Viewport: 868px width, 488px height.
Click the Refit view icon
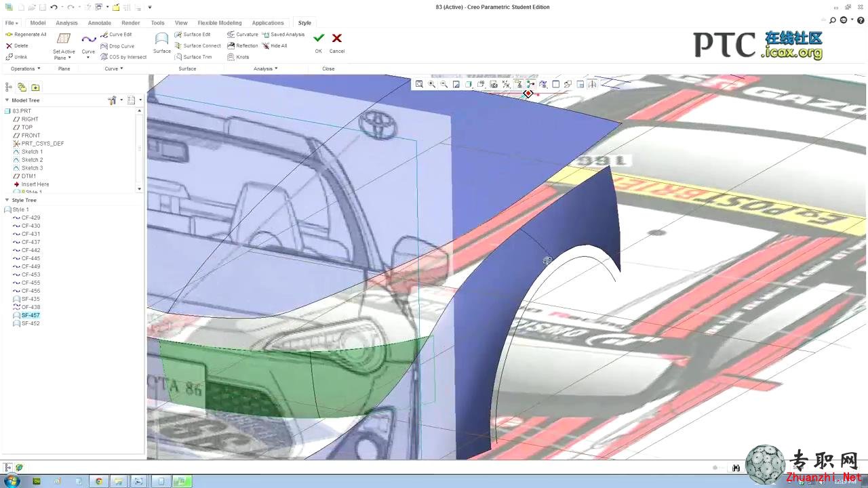click(x=419, y=84)
